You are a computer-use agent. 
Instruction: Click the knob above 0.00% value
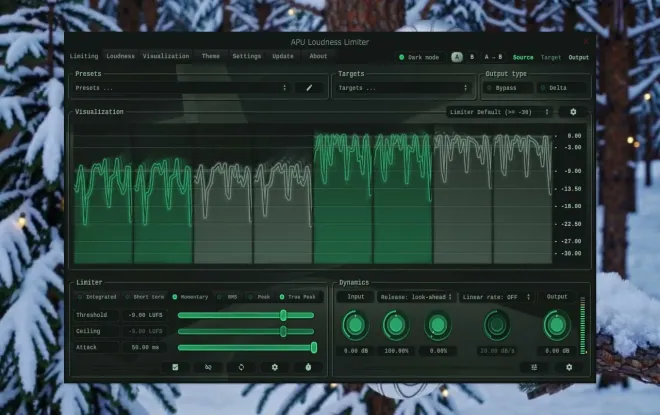pos(438,325)
